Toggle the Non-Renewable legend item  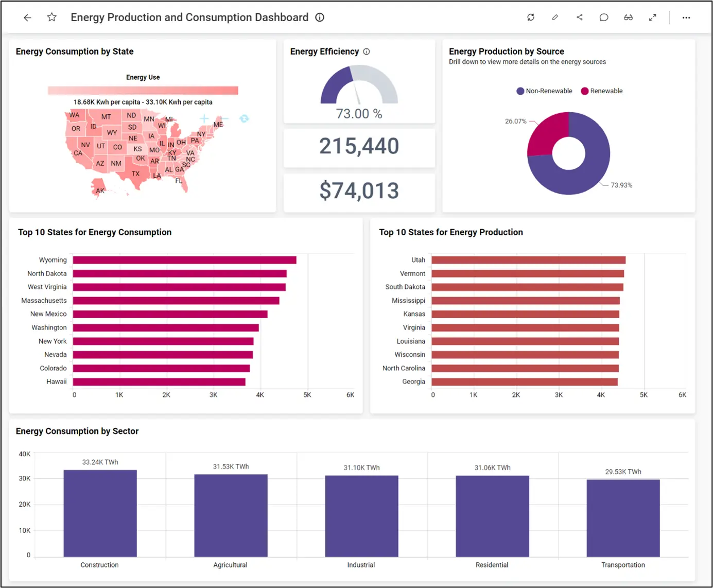544,91
